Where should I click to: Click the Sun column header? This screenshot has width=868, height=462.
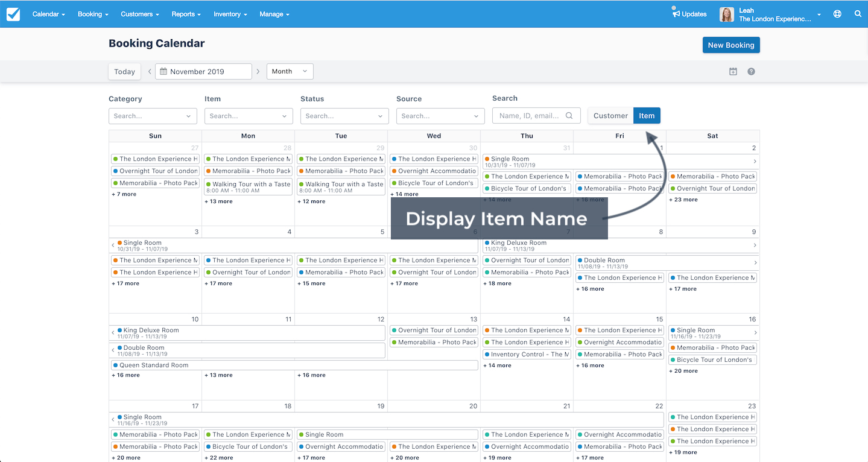point(155,136)
